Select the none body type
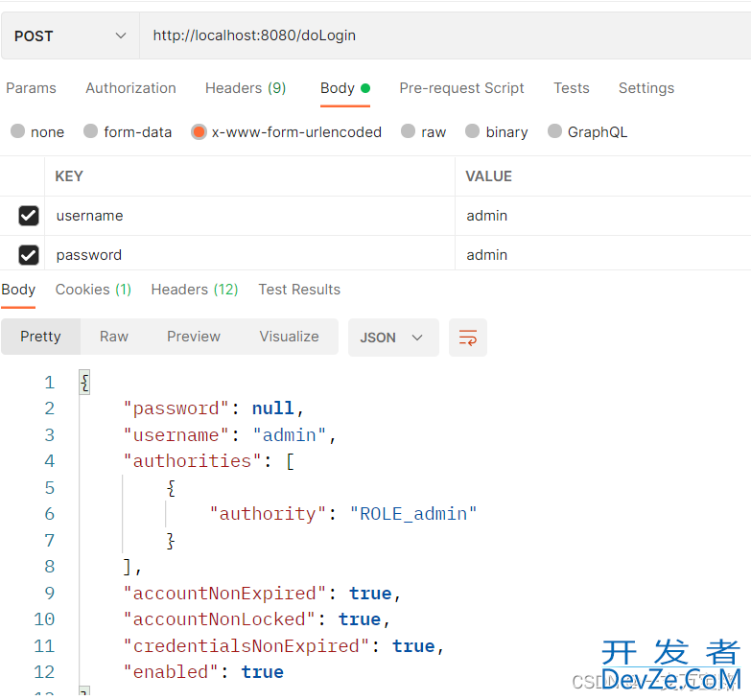This screenshot has height=700, width=751. (17, 131)
